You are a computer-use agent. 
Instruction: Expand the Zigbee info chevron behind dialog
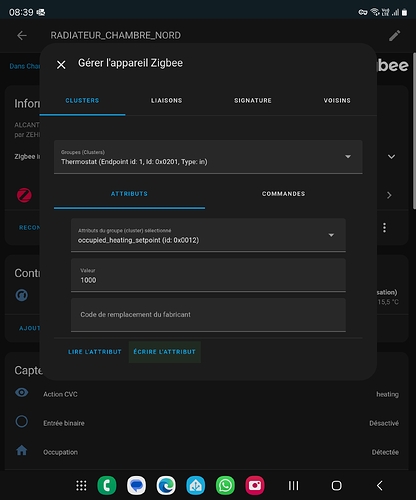(391, 156)
